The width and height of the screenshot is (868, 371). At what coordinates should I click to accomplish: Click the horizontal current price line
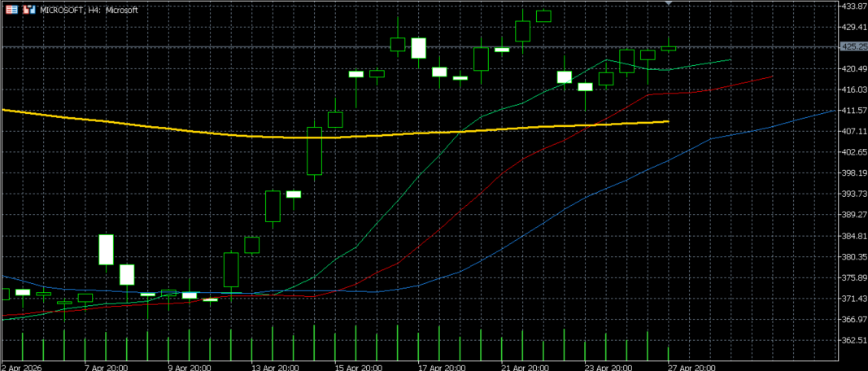tap(421, 47)
